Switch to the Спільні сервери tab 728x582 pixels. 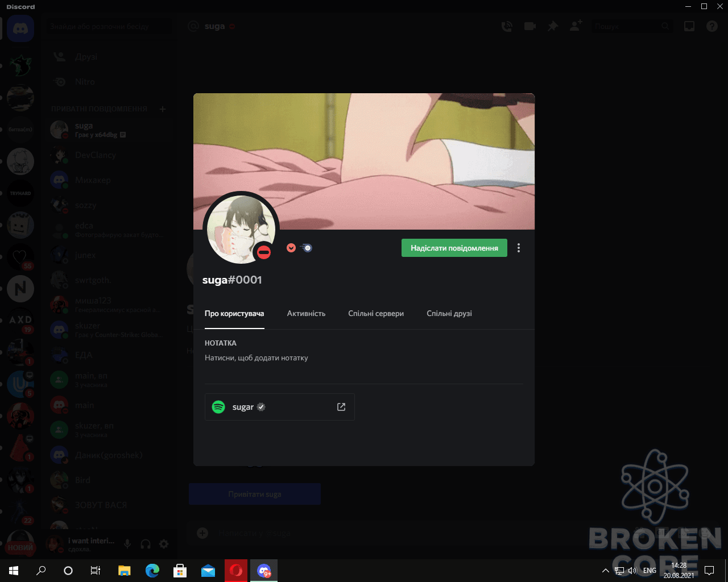pos(376,313)
